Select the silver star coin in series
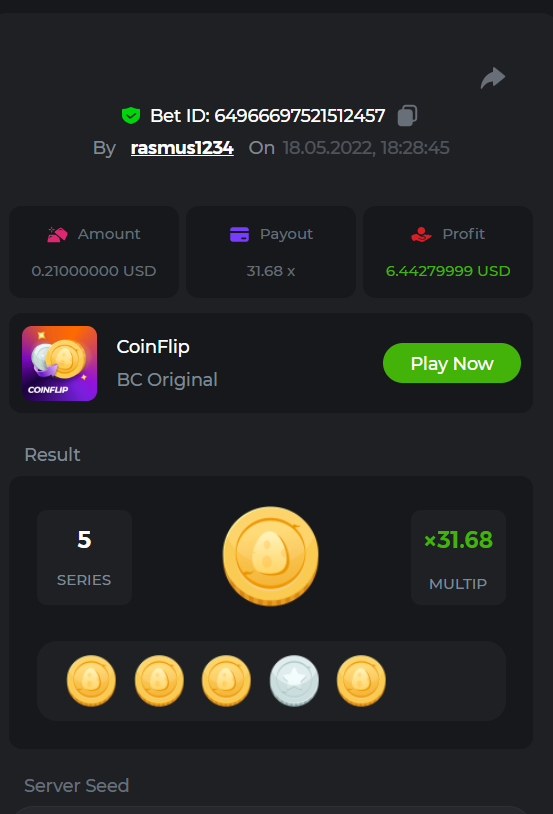The height and width of the screenshot is (814, 553). 294,681
